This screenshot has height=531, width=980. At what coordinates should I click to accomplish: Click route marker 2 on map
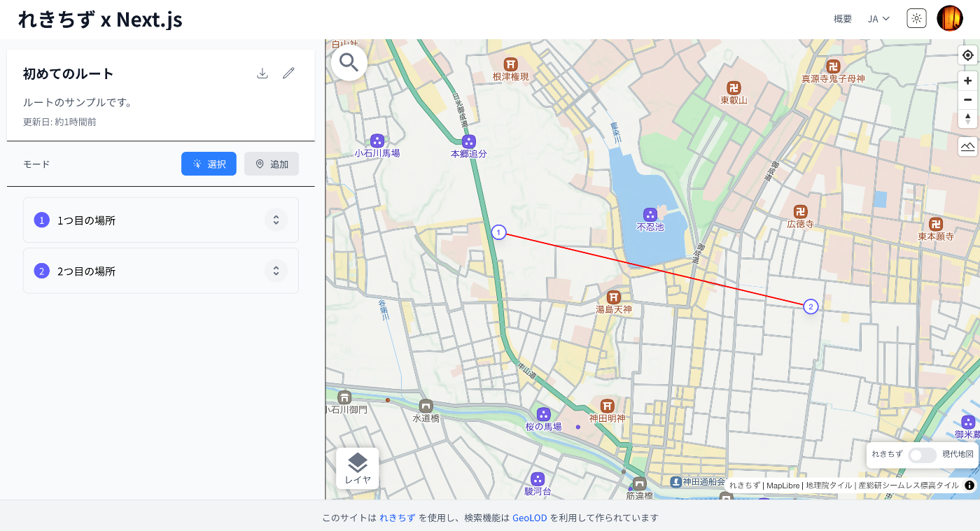click(811, 306)
